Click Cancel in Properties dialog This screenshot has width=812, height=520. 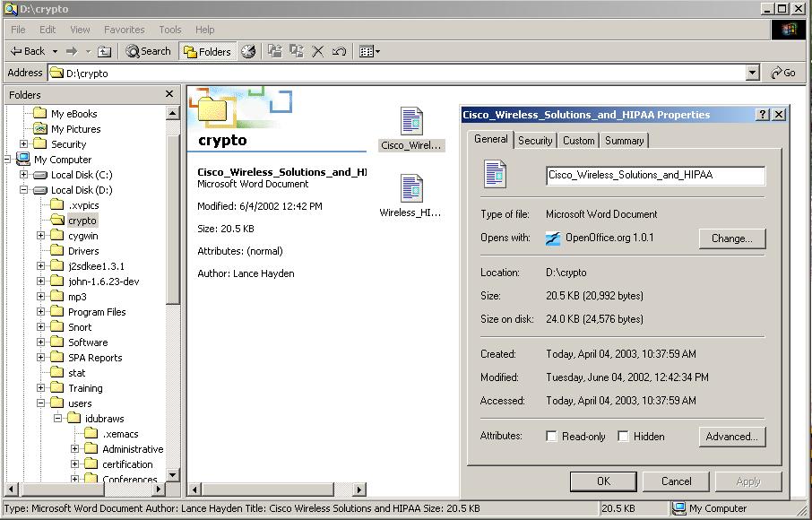click(676, 481)
